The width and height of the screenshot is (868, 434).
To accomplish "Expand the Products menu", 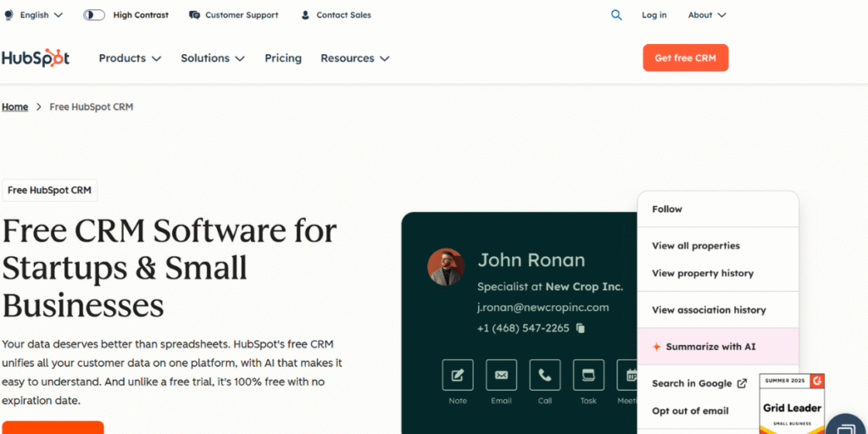I will (130, 58).
